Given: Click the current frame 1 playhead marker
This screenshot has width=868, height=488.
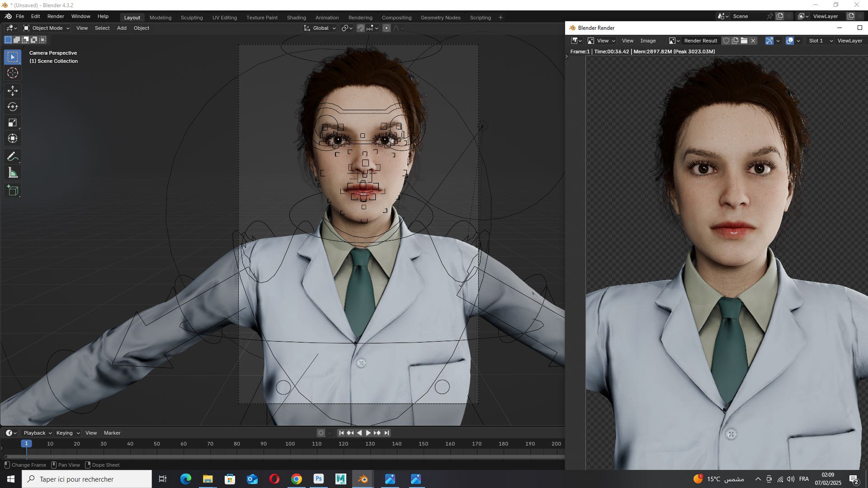Looking at the screenshot, I should click(x=26, y=444).
